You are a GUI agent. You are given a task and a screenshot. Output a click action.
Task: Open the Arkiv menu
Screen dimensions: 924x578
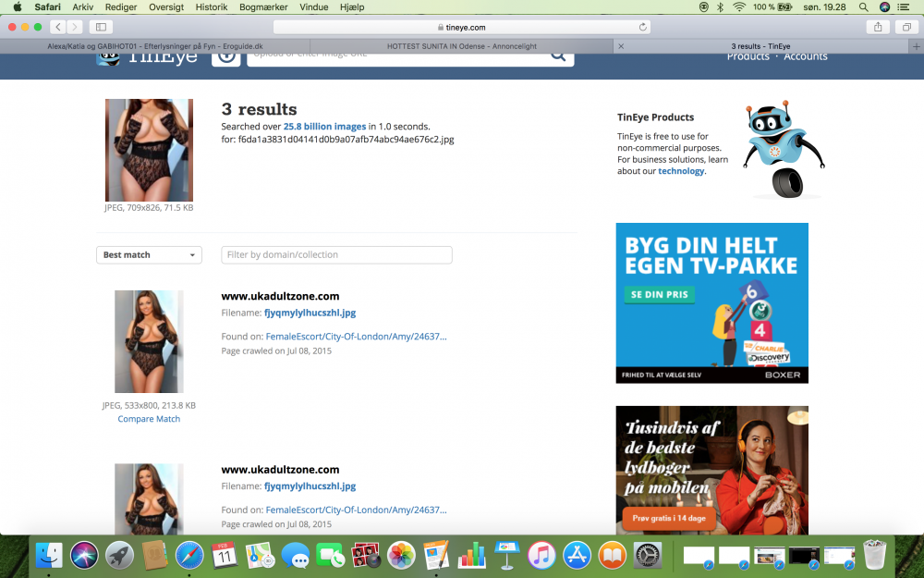82,7
